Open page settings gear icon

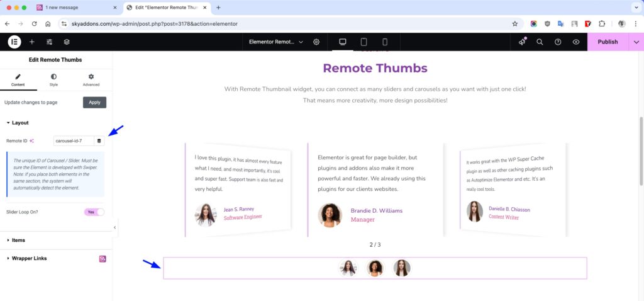316,42
